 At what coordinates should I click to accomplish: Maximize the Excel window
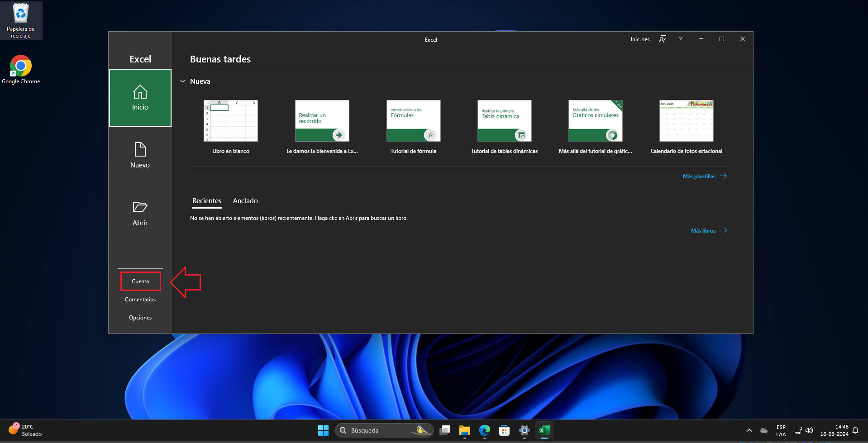click(722, 39)
